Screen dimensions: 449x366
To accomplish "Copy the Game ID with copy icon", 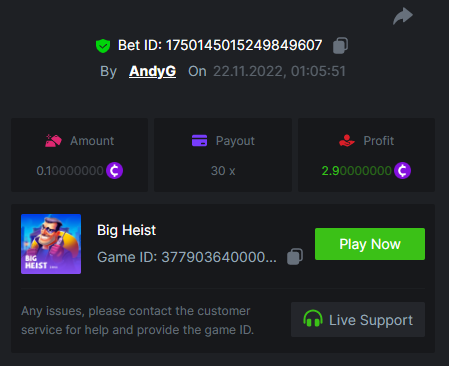I will pyautogui.click(x=295, y=257).
